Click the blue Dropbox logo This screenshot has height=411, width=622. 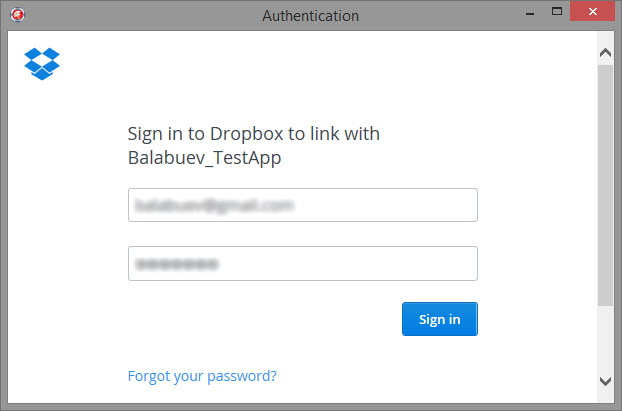coord(42,63)
